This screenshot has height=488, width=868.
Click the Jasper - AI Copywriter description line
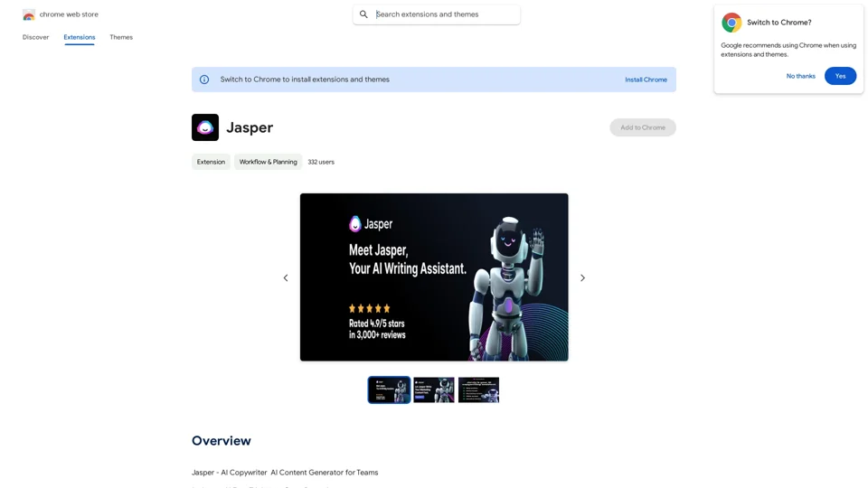pos(285,473)
